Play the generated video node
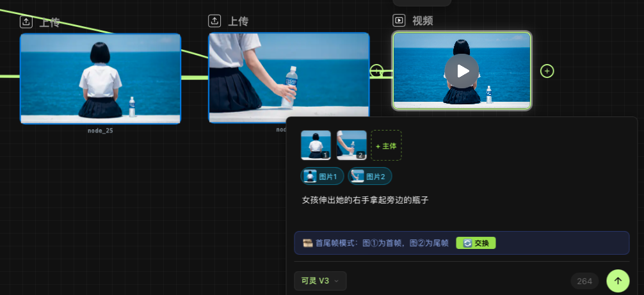 [x=462, y=71]
